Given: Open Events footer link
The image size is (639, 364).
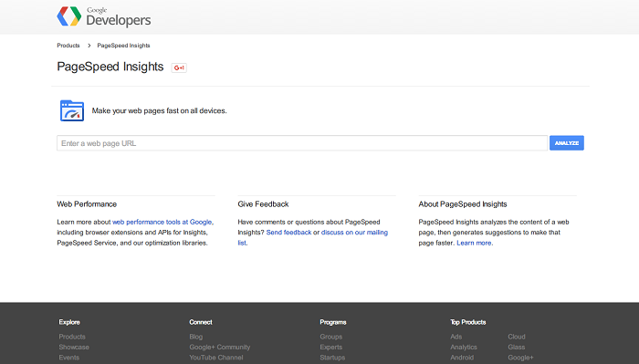Looking at the screenshot, I should coord(68,358).
